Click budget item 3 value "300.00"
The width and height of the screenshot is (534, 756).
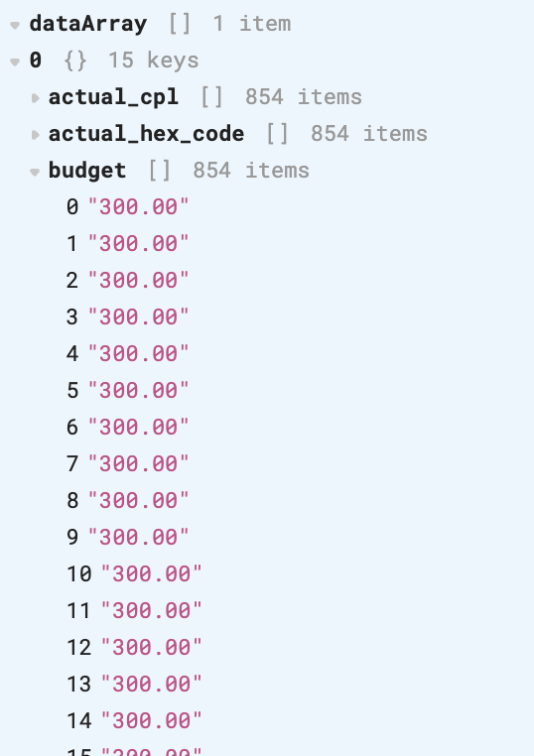(x=138, y=316)
